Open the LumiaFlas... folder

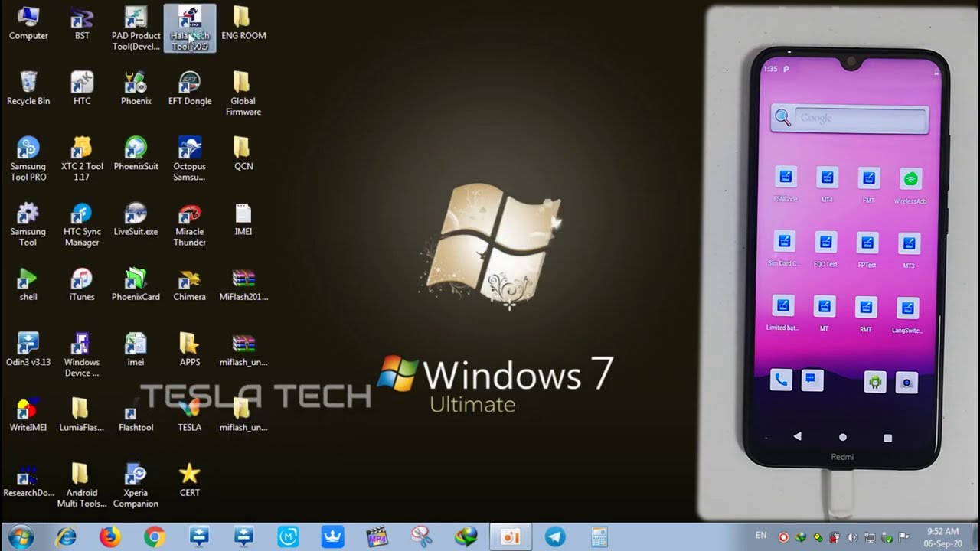click(82, 416)
